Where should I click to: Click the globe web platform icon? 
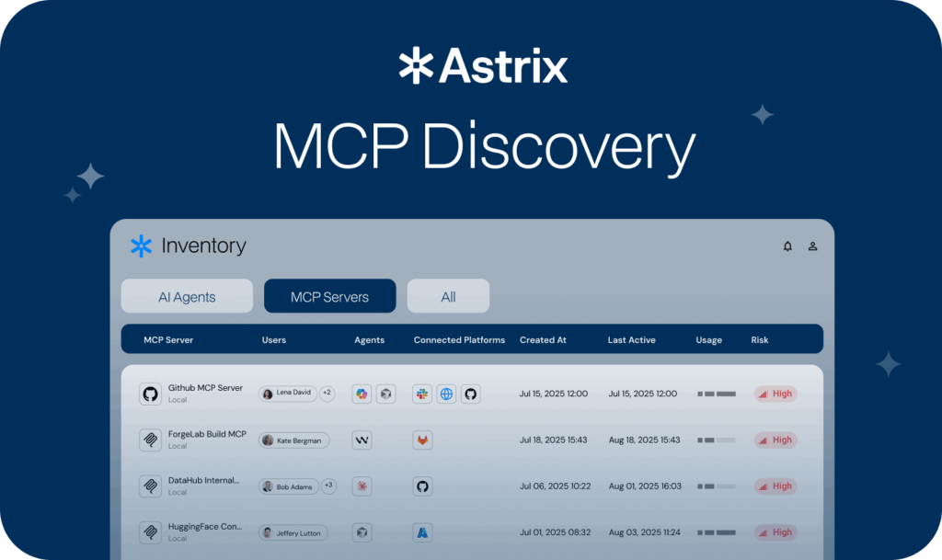446,394
